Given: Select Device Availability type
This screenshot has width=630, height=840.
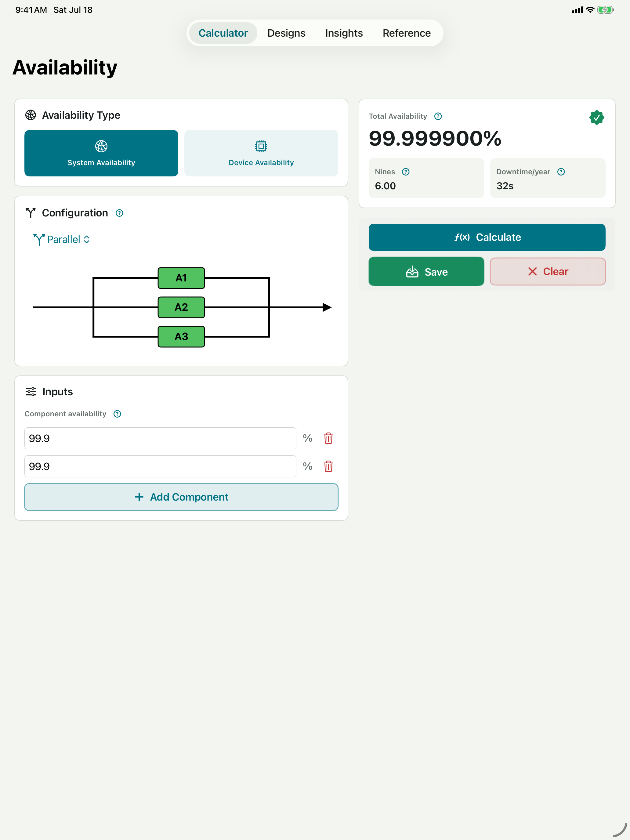Looking at the screenshot, I should point(261,153).
